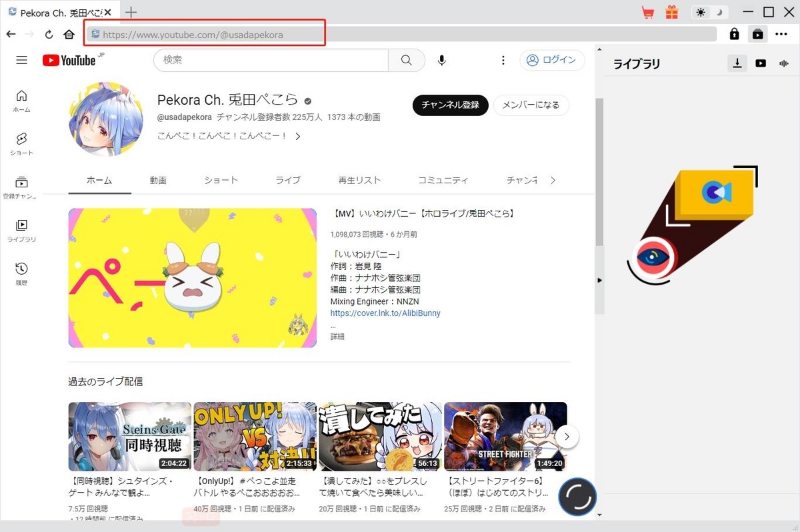The width and height of the screenshot is (800, 532).
Task: Click the チャンネル登録 subscribe button
Action: [451, 105]
